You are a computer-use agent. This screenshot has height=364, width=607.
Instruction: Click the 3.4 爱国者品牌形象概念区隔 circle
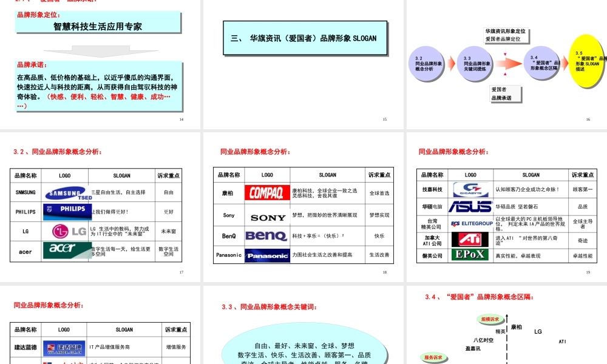(x=542, y=62)
